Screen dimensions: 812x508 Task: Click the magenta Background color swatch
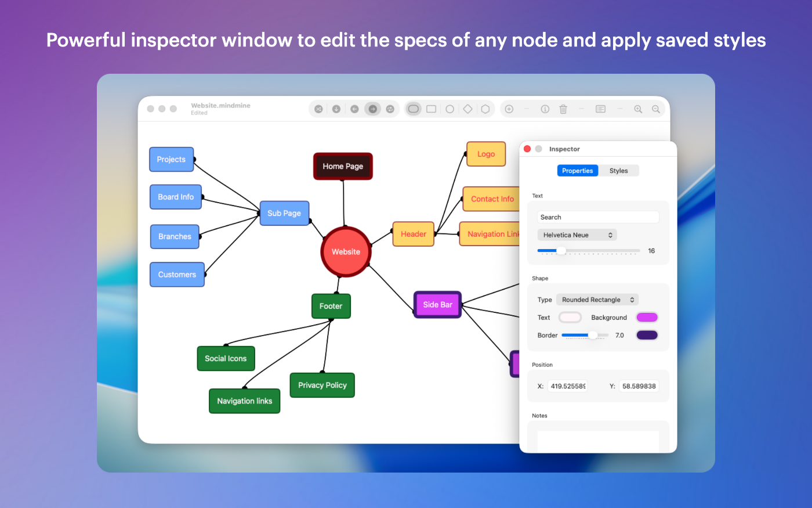coord(647,318)
